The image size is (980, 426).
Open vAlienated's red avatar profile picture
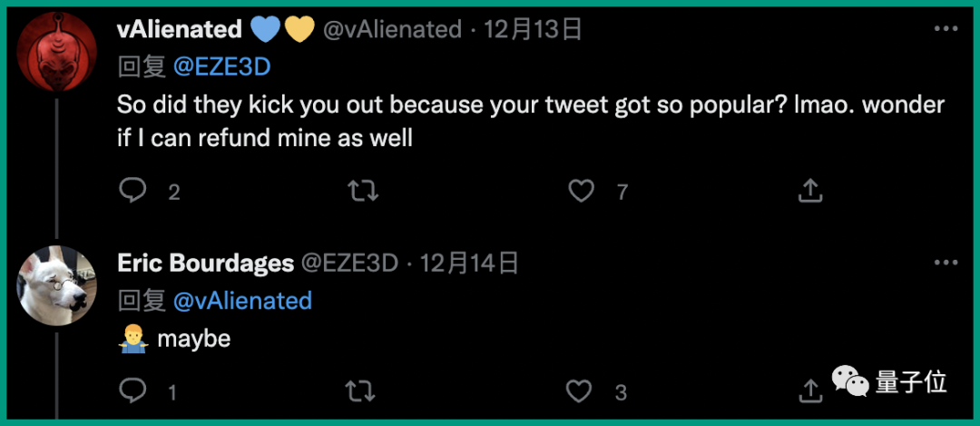pos(57,53)
